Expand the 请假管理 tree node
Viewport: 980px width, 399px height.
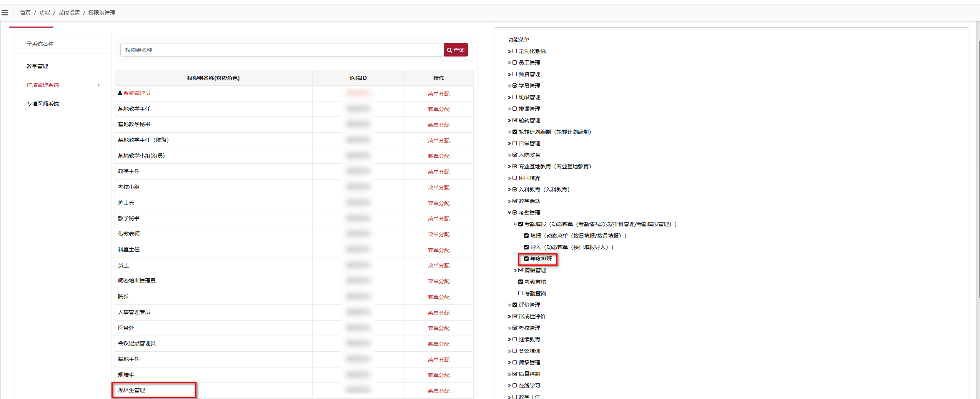click(x=515, y=270)
